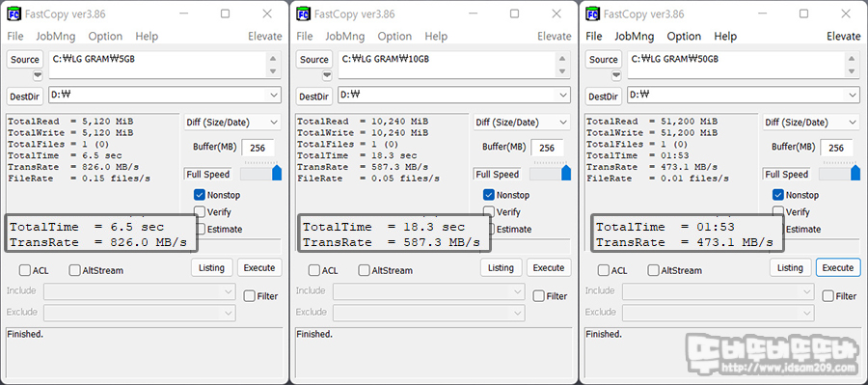The height and width of the screenshot is (385, 868).
Task: Click the source field's up scroll arrow in the 10GB window
Action: click(562, 59)
